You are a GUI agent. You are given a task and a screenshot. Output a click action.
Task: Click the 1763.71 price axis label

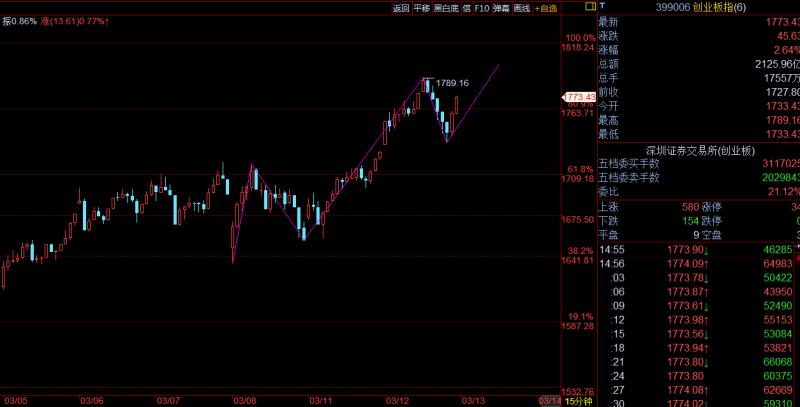[x=580, y=113]
